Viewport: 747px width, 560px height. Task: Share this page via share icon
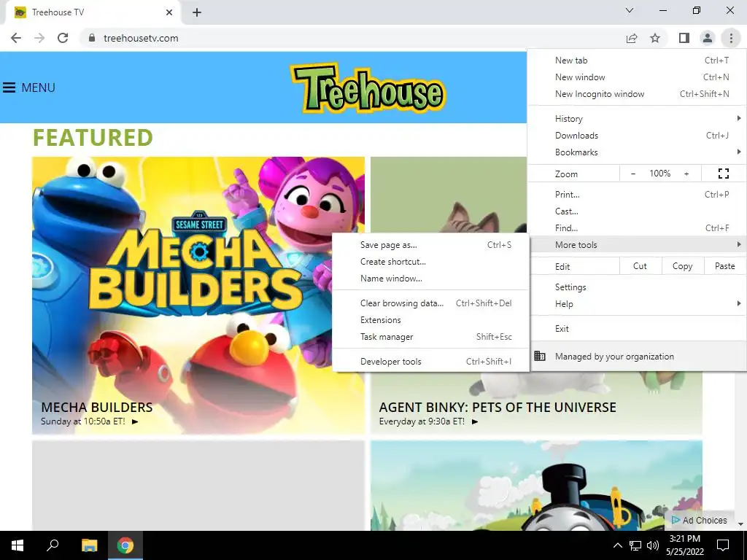click(x=632, y=38)
